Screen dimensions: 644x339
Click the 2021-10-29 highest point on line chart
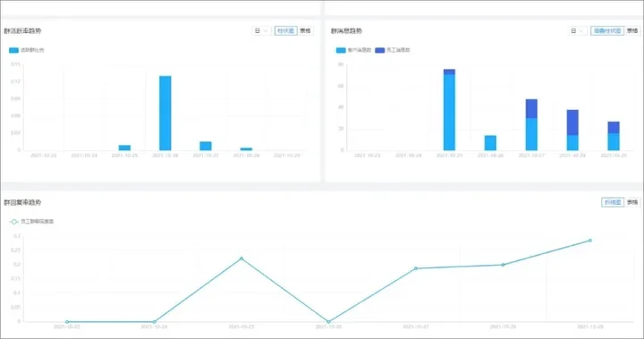point(590,241)
